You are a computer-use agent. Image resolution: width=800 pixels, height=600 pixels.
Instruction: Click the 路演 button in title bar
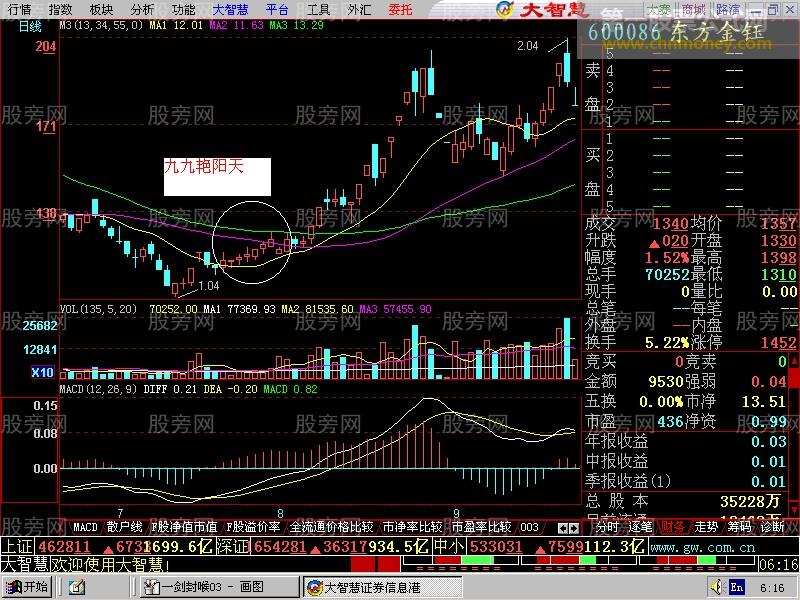pos(728,9)
